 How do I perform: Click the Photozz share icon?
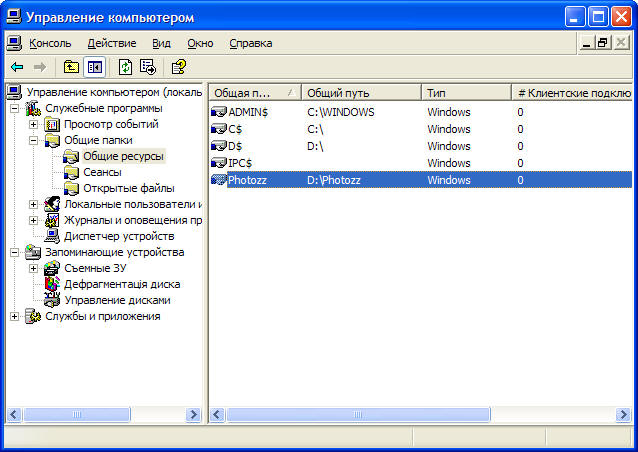pos(219,180)
